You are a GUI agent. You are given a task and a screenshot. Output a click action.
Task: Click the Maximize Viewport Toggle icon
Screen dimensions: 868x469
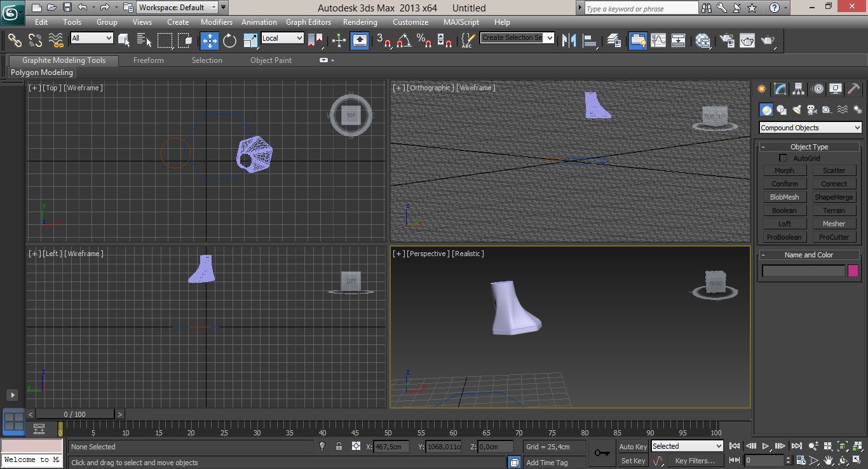tap(858, 460)
